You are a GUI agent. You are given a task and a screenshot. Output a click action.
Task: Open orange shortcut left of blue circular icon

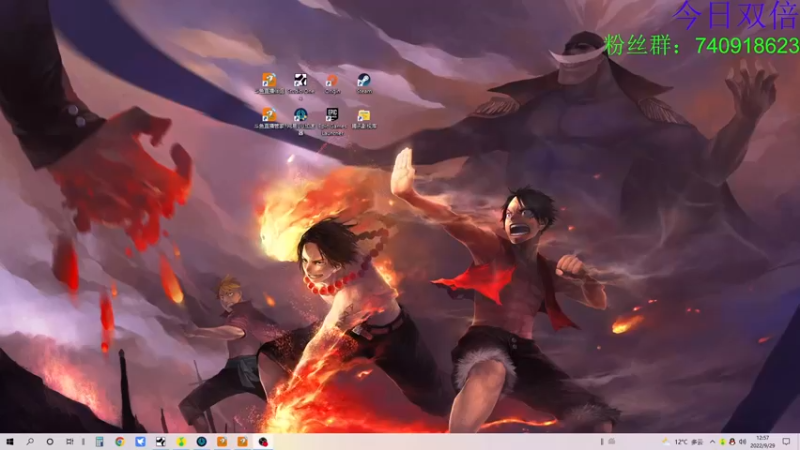coord(269,119)
